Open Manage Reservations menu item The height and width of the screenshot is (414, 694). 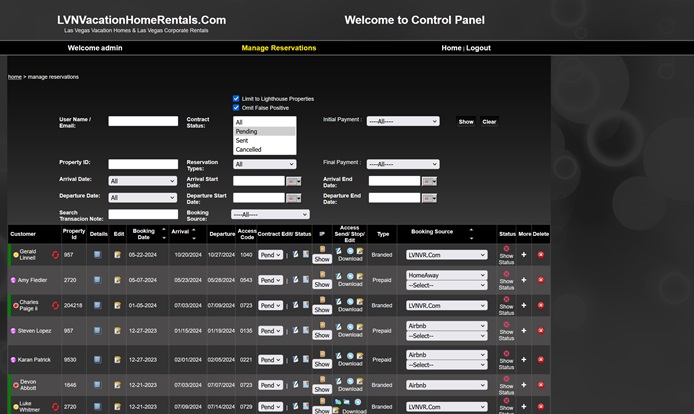coord(278,48)
